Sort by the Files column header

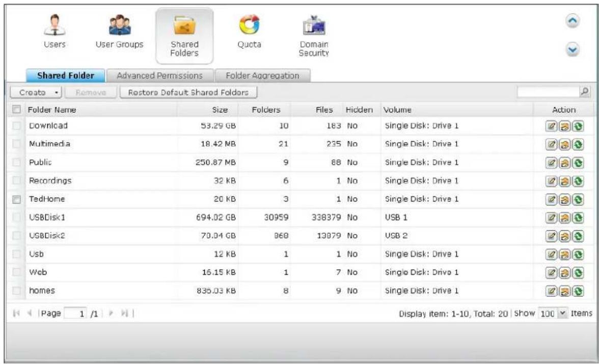(x=317, y=109)
